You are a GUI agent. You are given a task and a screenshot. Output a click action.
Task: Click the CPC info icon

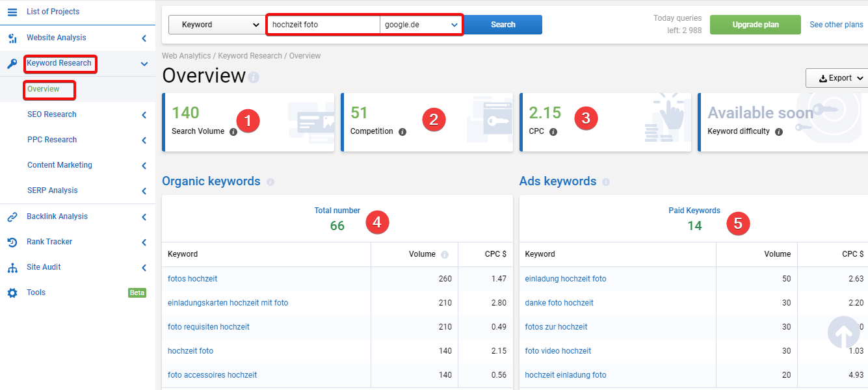[553, 132]
